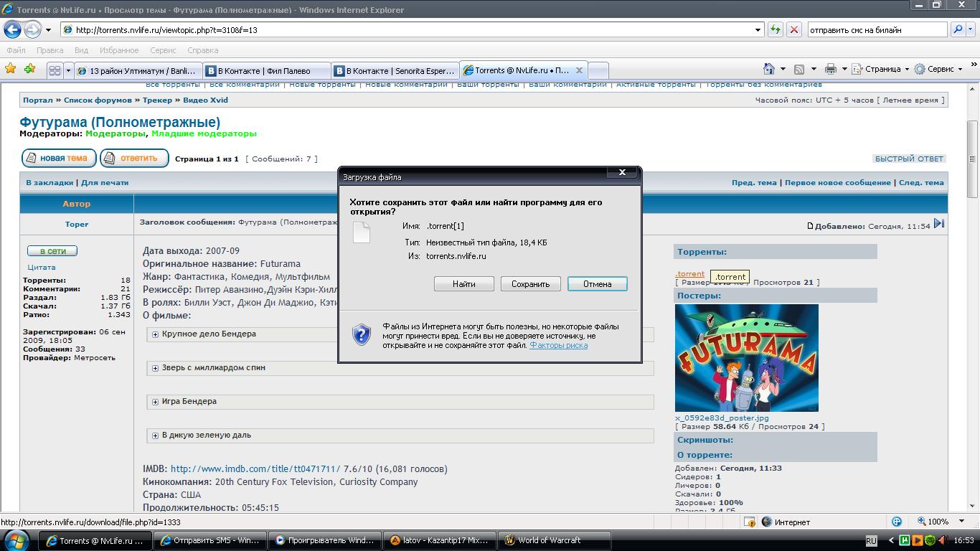The height and width of the screenshot is (551, 980).
Task: Click the RU language indicator in tray
Action: tap(871, 540)
